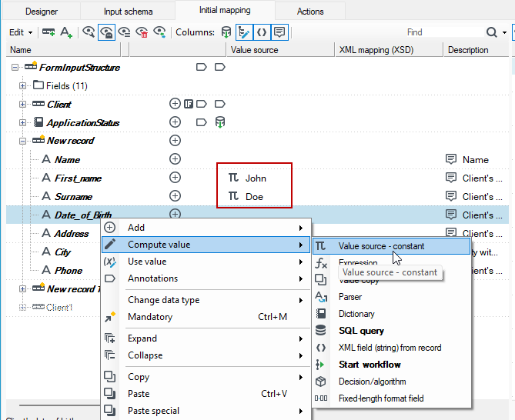Select the Address field in tree

pos(72,234)
